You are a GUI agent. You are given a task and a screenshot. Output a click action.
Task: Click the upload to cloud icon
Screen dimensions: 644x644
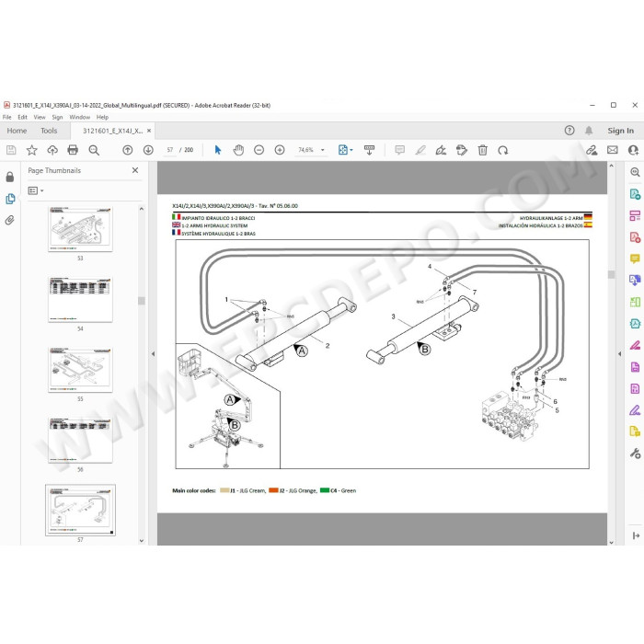click(x=52, y=150)
